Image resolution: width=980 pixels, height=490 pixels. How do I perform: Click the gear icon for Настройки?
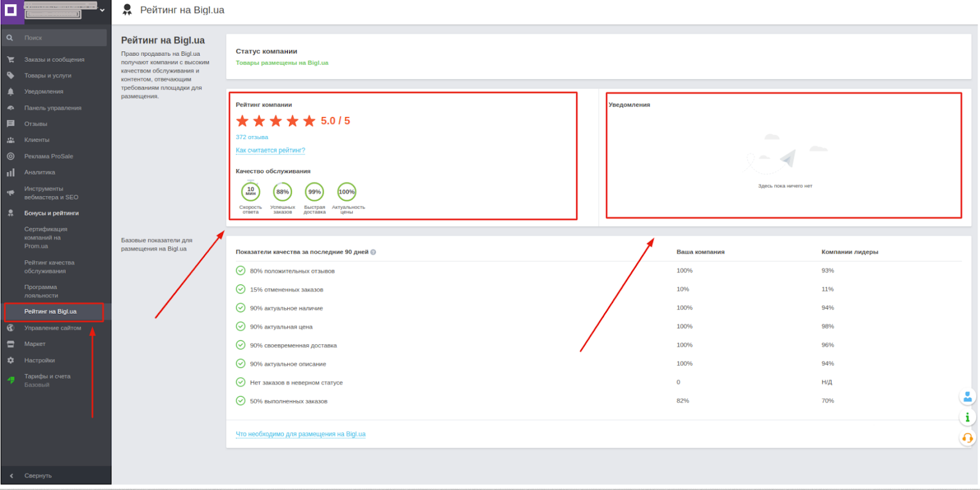click(10, 360)
